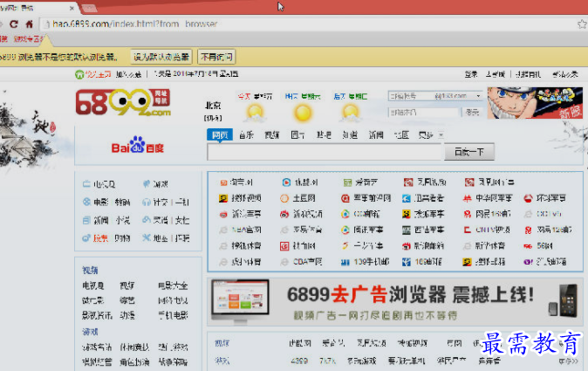The image size is (588, 371).
Task: Open the 6899.com site logo
Action: (123, 102)
